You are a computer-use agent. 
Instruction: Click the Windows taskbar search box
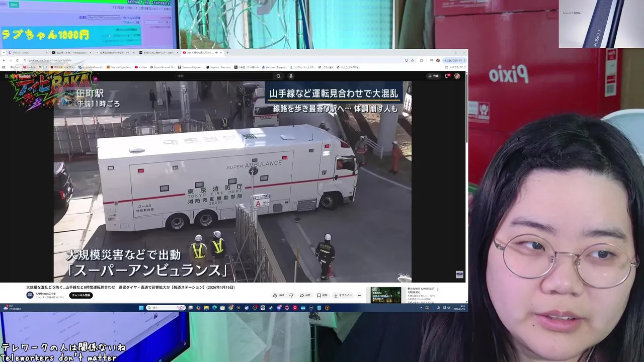pos(166,308)
